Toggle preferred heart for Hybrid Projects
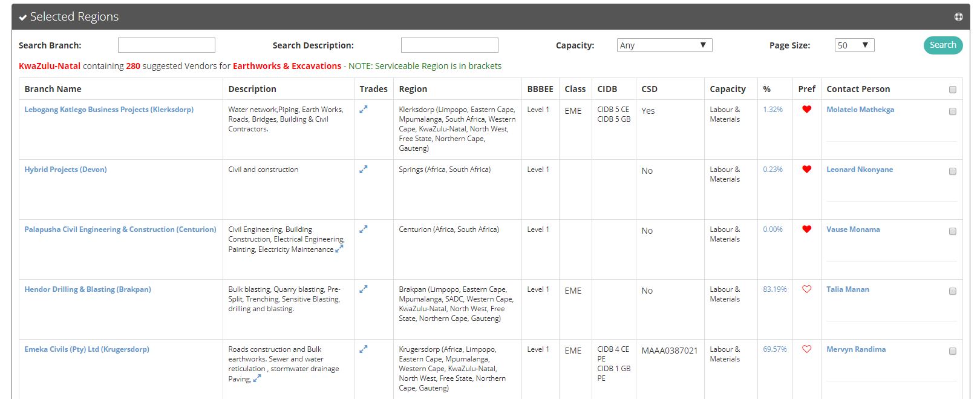980x399 pixels. [x=806, y=170]
